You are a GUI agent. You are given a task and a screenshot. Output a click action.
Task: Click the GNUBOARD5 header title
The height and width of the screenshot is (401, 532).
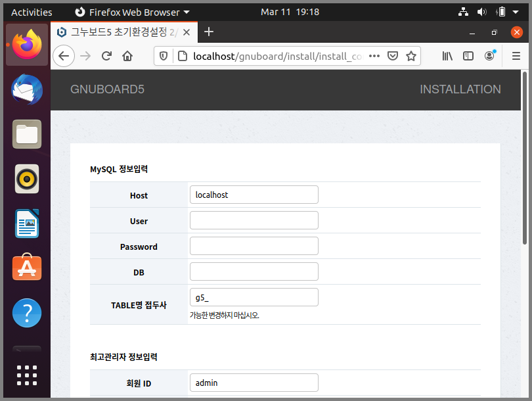pos(107,89)
